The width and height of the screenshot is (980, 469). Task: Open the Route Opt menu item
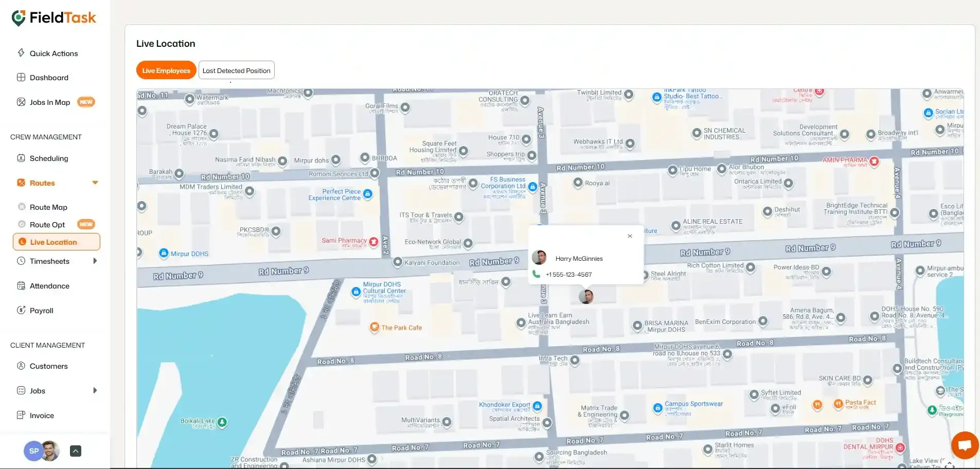(x=47, y=224)
